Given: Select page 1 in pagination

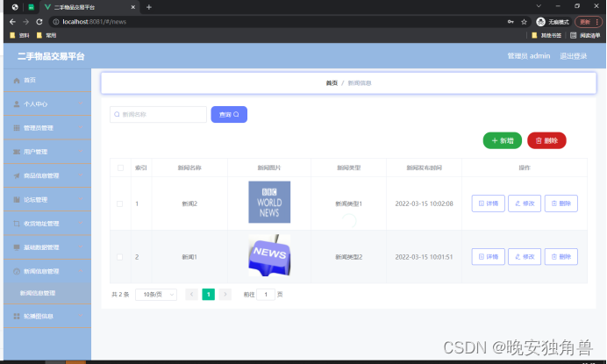Looking at the screenshot, I should [208, 295].
